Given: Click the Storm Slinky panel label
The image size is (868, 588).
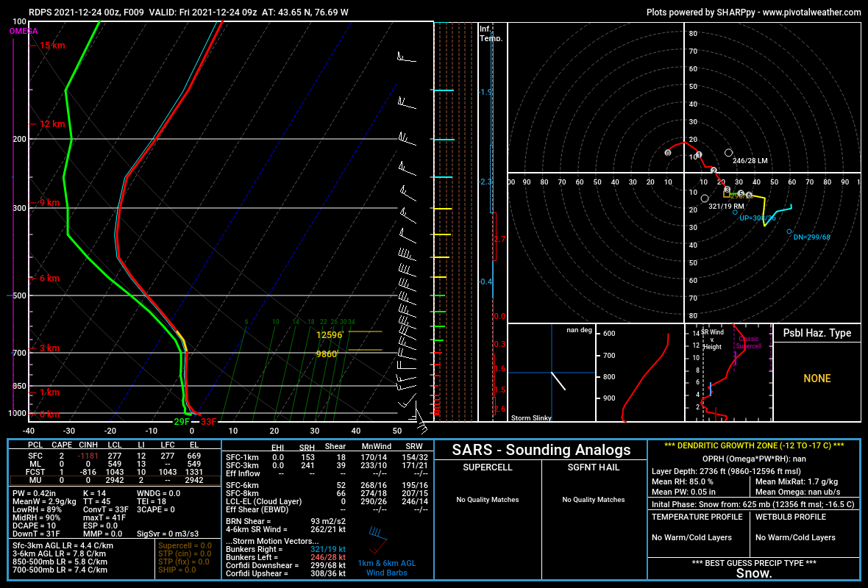Looking at the screenshot, I should pyautogui.click(x=531, y=417).
